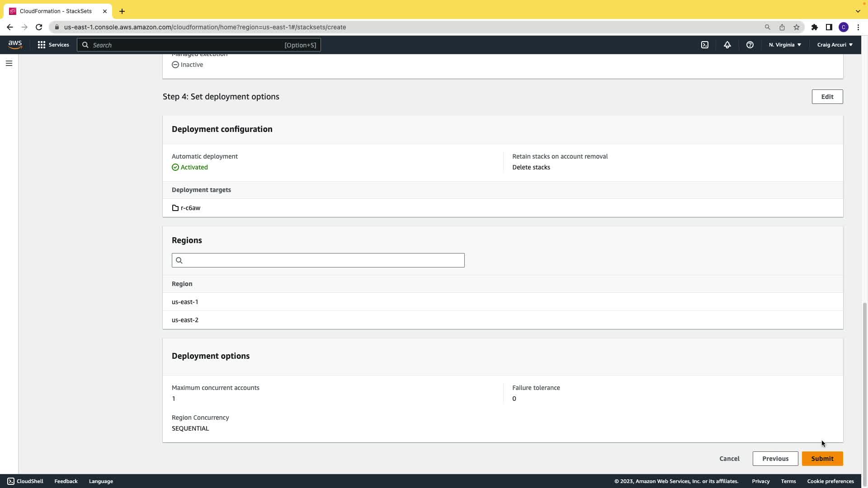Reload the page
This screenshot has width=868, height=488.
point(39,27)
